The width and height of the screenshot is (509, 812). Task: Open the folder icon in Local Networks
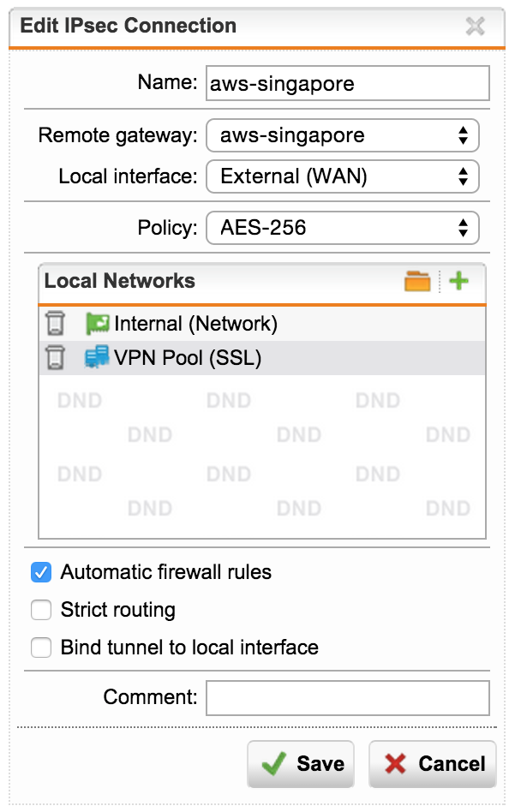click(417, 281)
